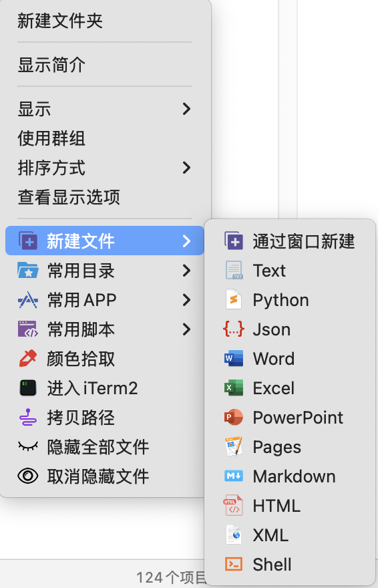Choose 通过窗口新建 label in submenu
Image resolution: width=378 pixels, height=588 pixels.
(303, 241)
